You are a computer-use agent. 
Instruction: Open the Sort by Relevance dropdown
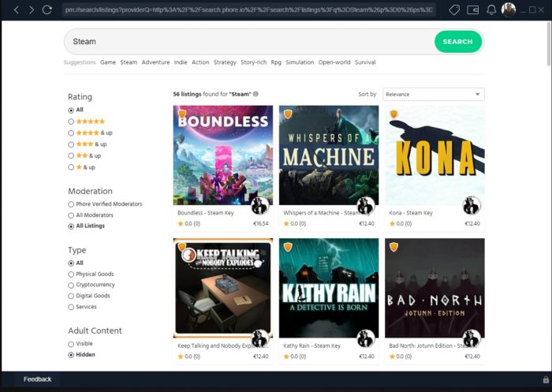[434, 95]
